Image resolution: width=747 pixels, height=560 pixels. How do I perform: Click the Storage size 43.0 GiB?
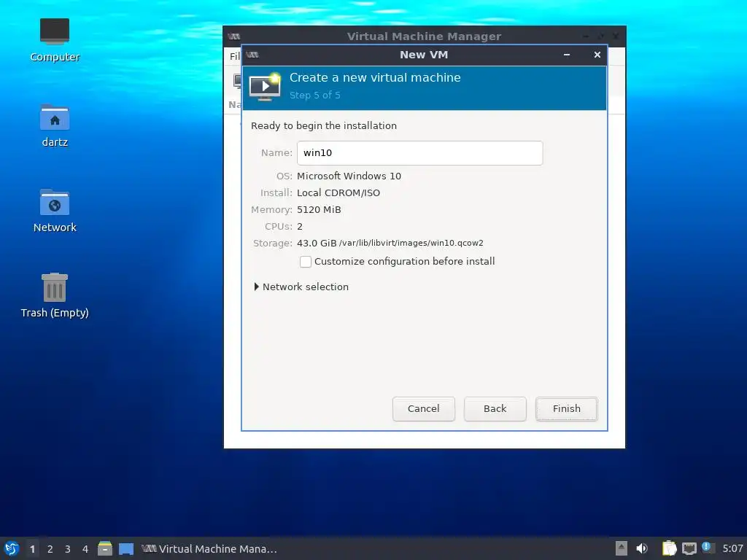coord(317,243)
